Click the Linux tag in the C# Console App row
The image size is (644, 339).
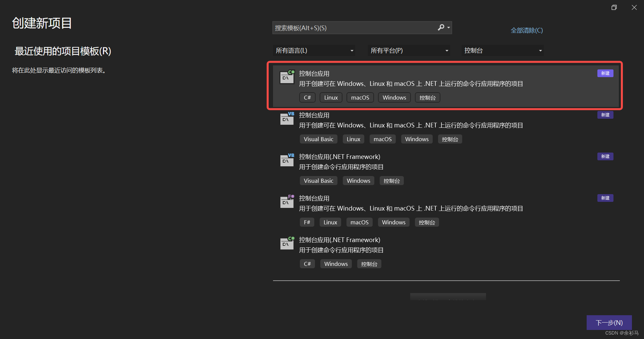coord(331,98)
